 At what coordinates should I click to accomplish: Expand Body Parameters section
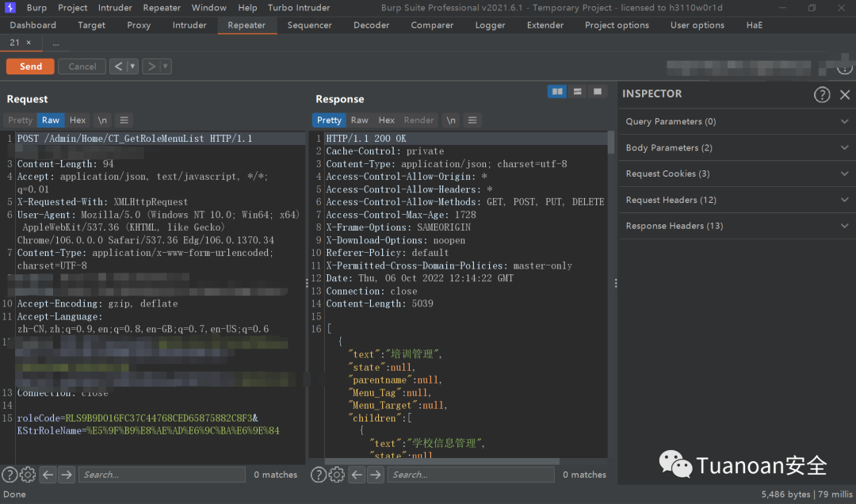736,147
